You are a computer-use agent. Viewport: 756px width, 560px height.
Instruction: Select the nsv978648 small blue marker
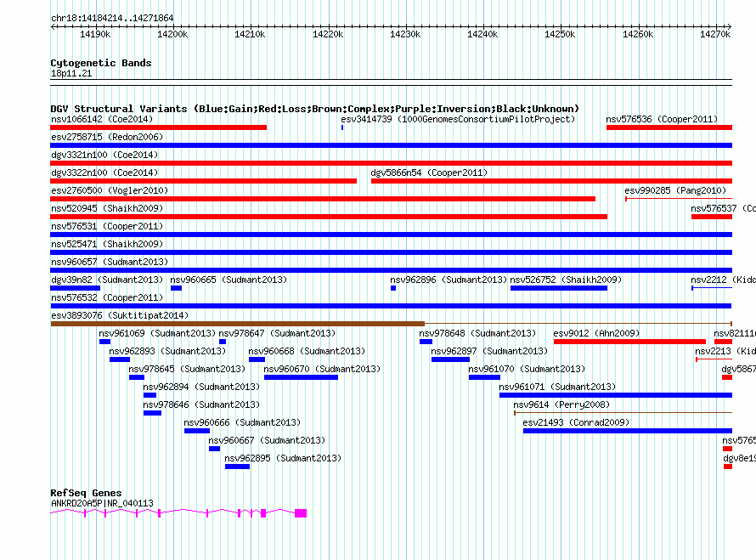(426, 342)
